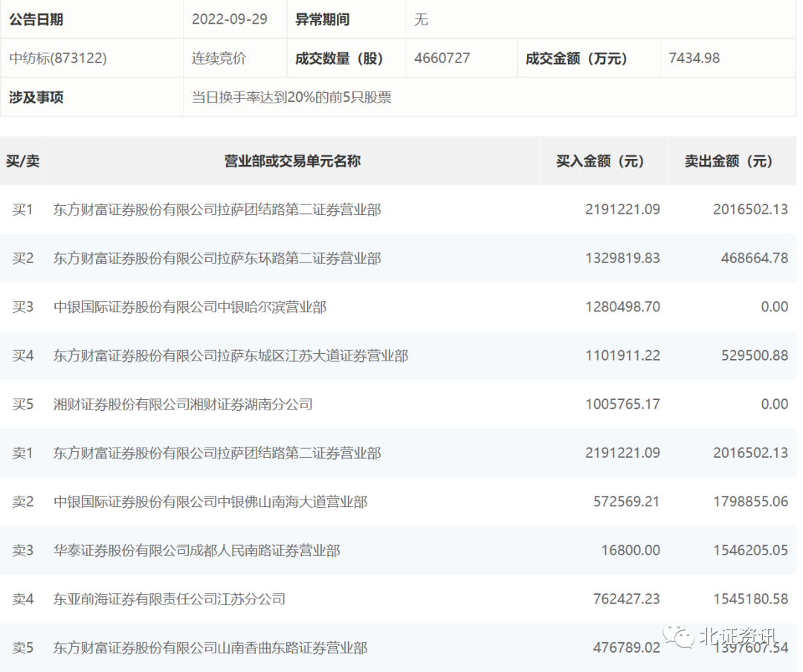Click the turnover amount 7434.98

[x=694, y=58]
